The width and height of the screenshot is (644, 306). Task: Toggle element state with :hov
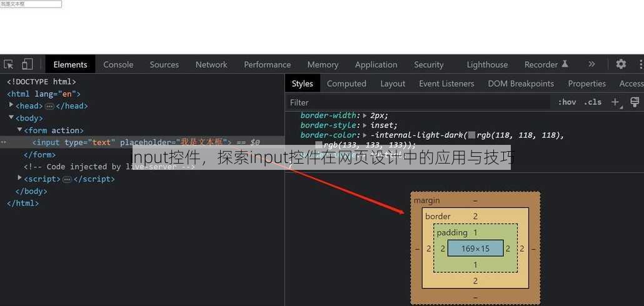point(567,102)
